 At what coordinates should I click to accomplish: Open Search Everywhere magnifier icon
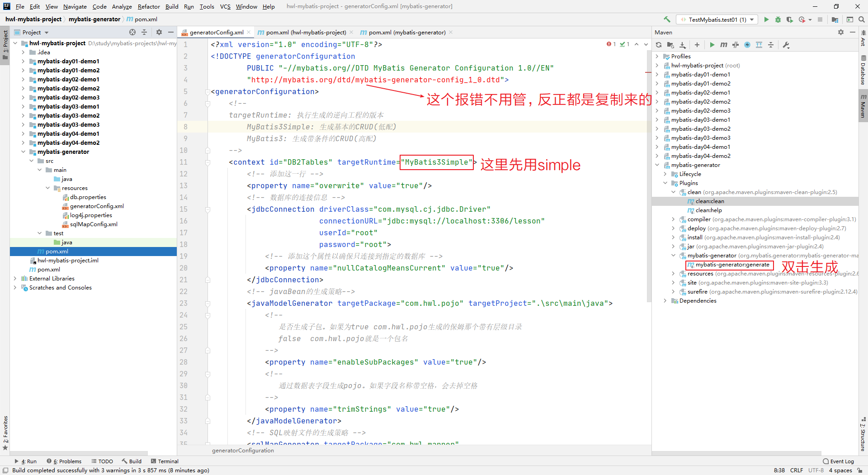point(862,19)
